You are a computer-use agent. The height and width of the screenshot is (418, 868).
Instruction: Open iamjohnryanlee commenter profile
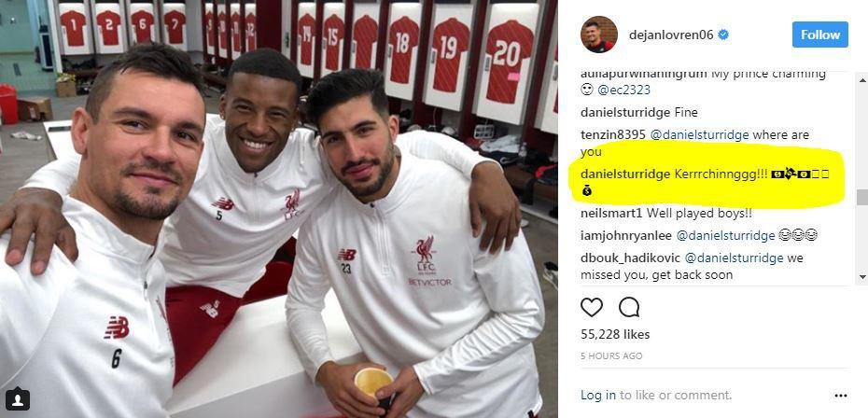click(x=626, y=236)
